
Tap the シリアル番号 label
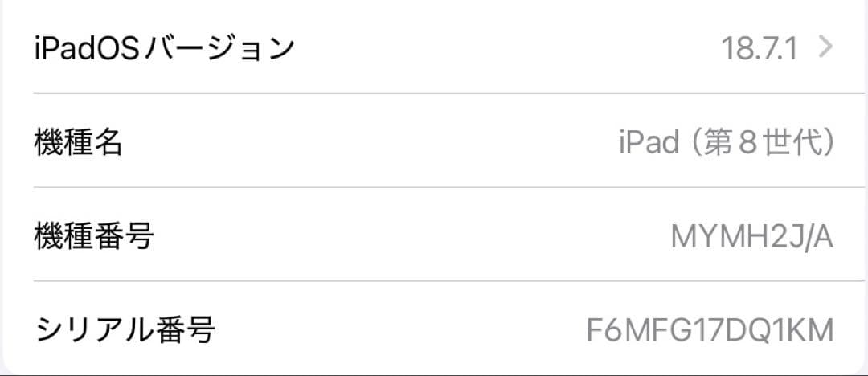point(124,329)
